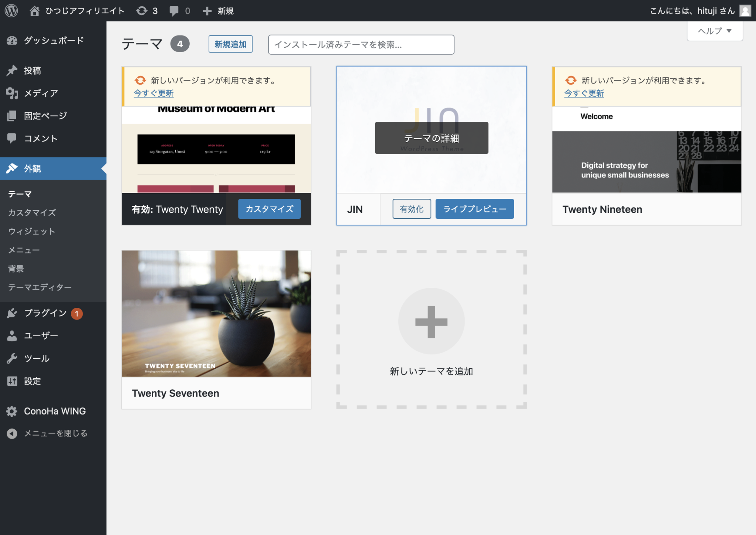
Task: Click the 固定ページ pages icon
Action: pos(12,116)
